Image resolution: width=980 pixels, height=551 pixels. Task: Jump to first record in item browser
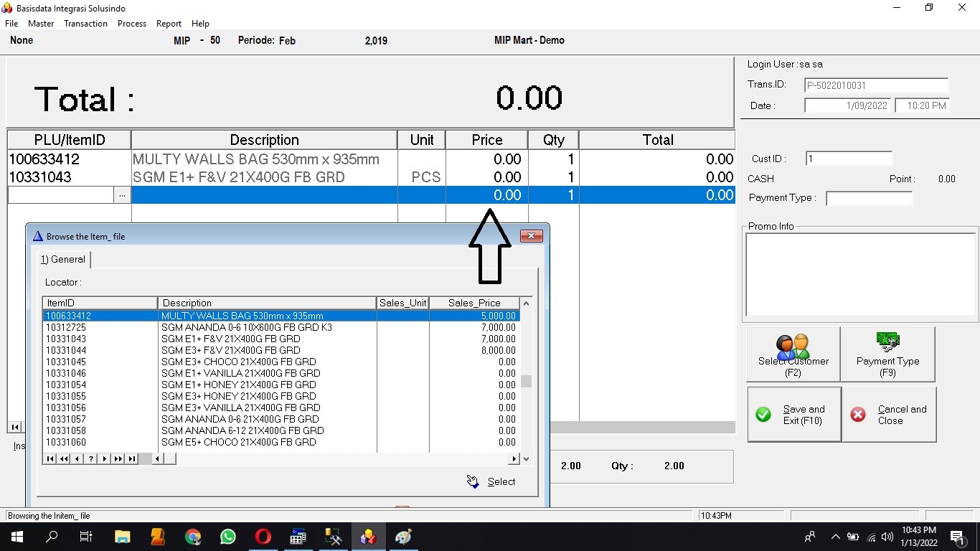pyautogui.click(x=50, y=458)
